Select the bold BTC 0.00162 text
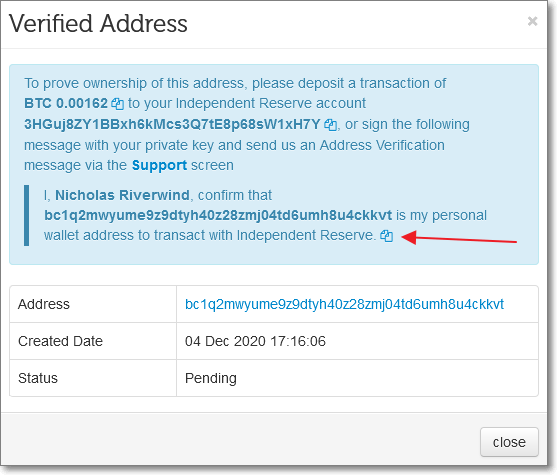This screenshot has height=475, width=557. [66, 104]
